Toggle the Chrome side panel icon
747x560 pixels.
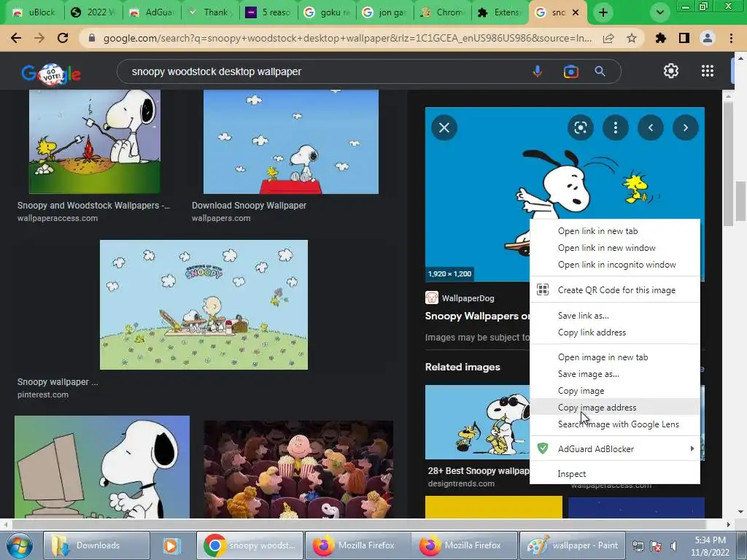[684, 38]
